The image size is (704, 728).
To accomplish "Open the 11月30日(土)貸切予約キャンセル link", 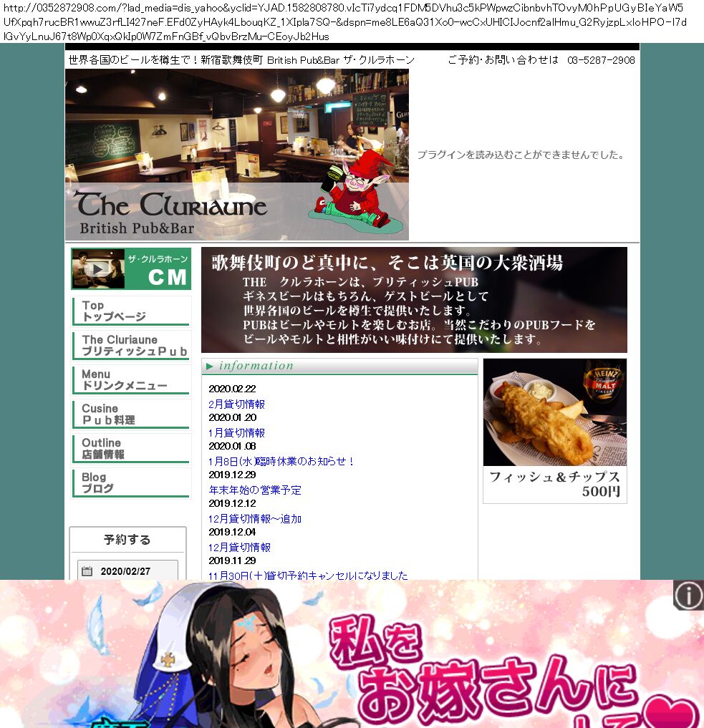I will point(308,576).
